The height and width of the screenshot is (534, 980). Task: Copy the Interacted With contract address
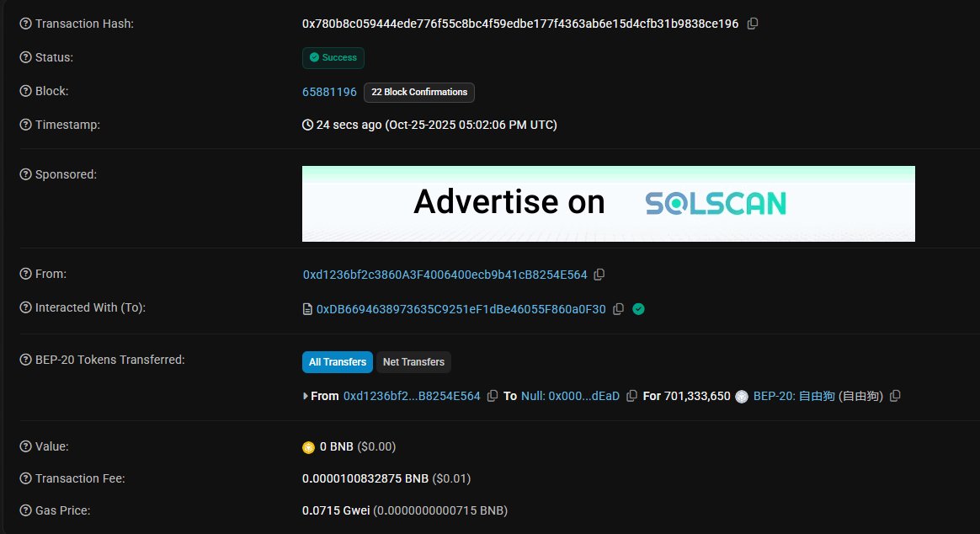pos(618,309)
